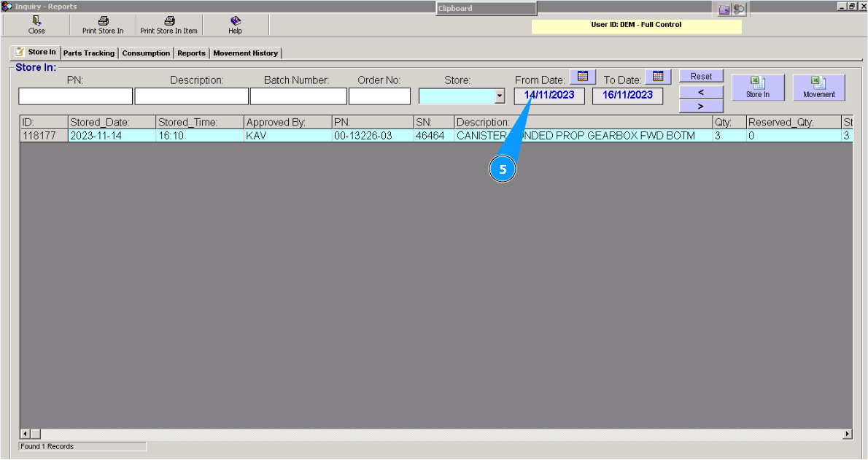The image size is (868, 460).
Task: Focus the Order No field
Action: [x=380, y=96]
